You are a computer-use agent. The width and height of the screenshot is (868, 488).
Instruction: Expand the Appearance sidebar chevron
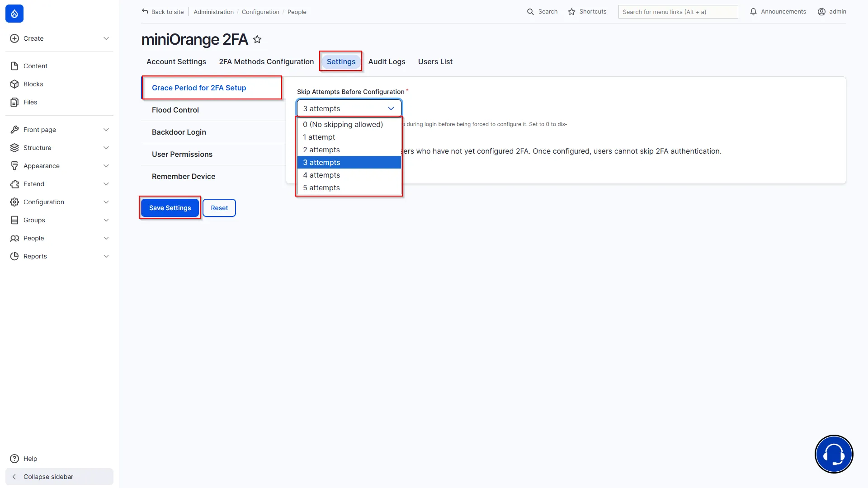tap(106, 166)
